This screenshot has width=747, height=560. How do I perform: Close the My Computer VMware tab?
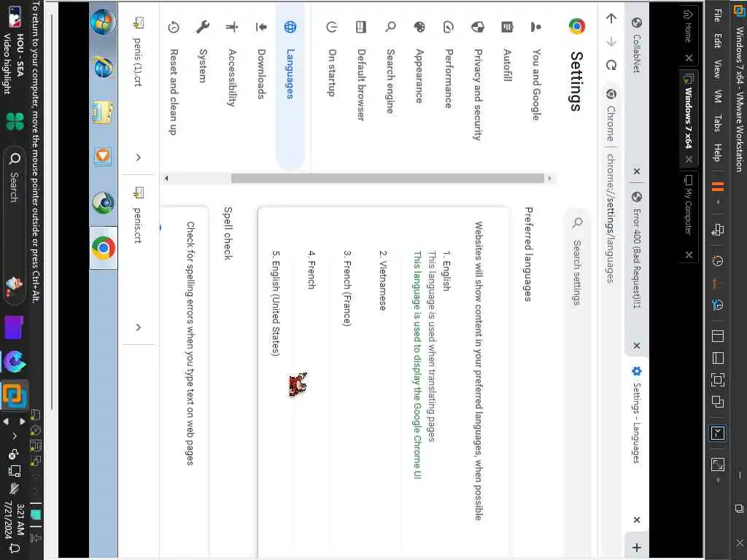(x=689, y=254)
